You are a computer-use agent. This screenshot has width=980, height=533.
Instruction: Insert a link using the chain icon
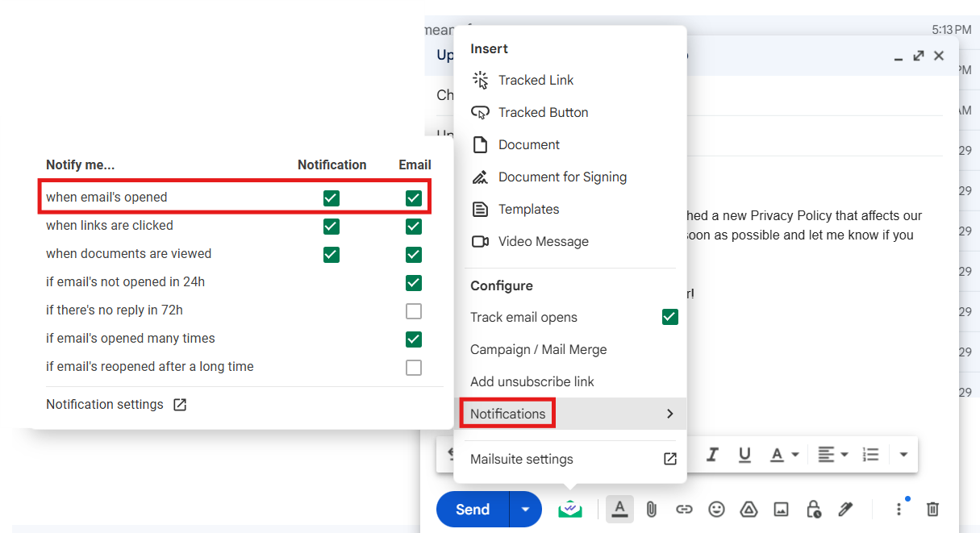684,509
